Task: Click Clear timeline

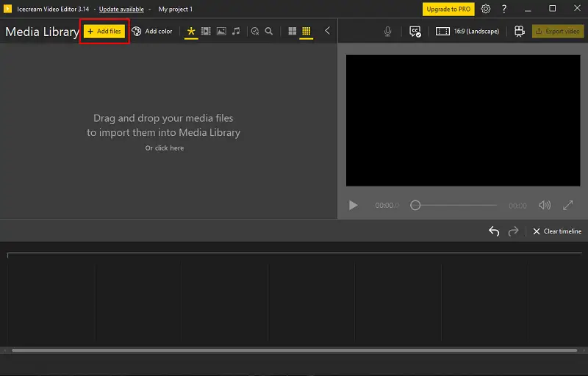Action: pyautogui.click(x=557, y=231)
